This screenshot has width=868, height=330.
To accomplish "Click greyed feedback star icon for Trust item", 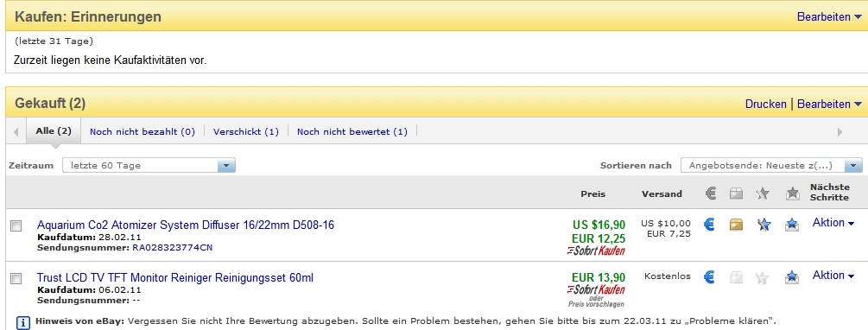I will pyautogui.click(x=763, y=277).
